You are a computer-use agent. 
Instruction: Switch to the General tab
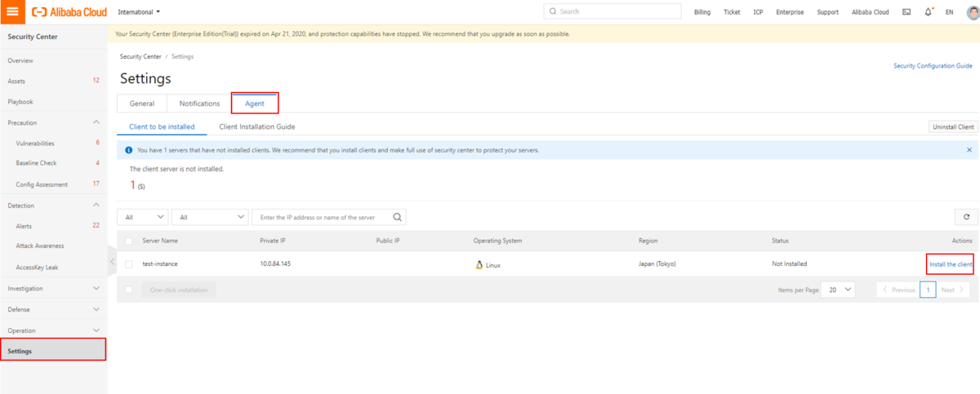(142, 104)
